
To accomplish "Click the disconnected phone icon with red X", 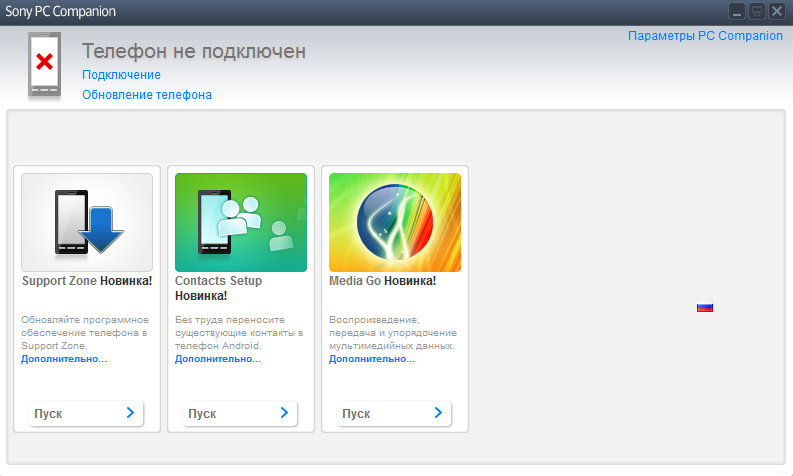I will coord(45,64).
